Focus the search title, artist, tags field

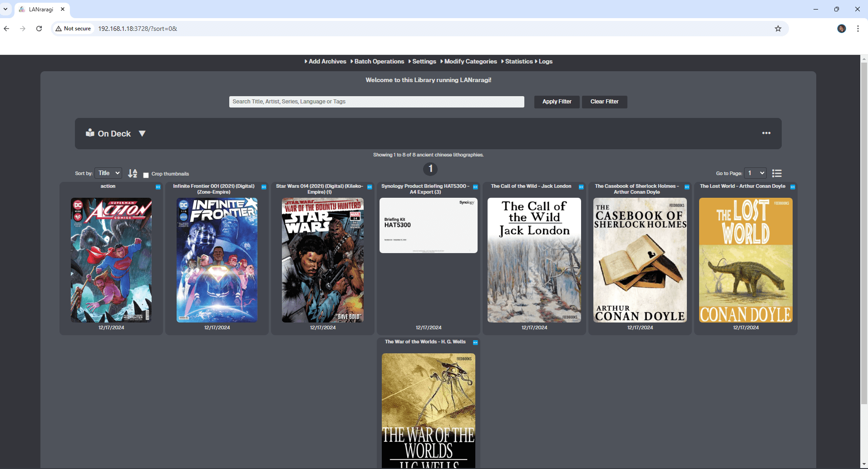pos(376,102)
